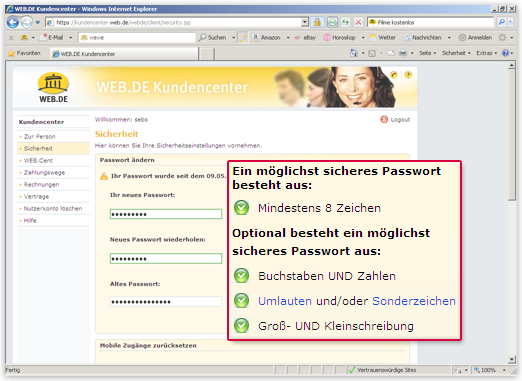Click the vertical scrollbar down arrow

(x=512, y=360)
